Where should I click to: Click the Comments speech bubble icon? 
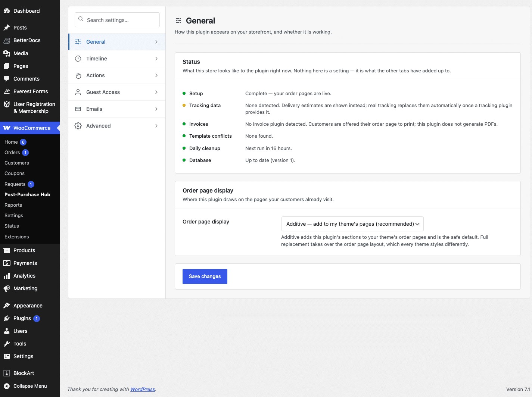coord(7,79)
